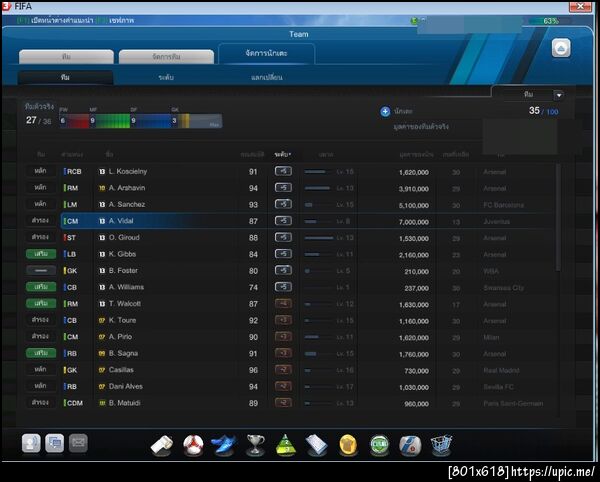Toggle the หลัก status of L. Koscielny

(x=41, y=171)
